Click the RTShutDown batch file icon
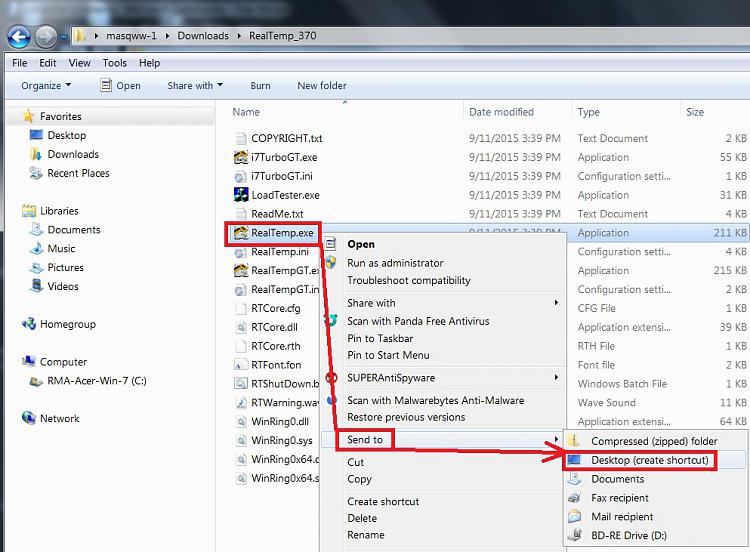 pyautogui.click(x=241, y=384)
